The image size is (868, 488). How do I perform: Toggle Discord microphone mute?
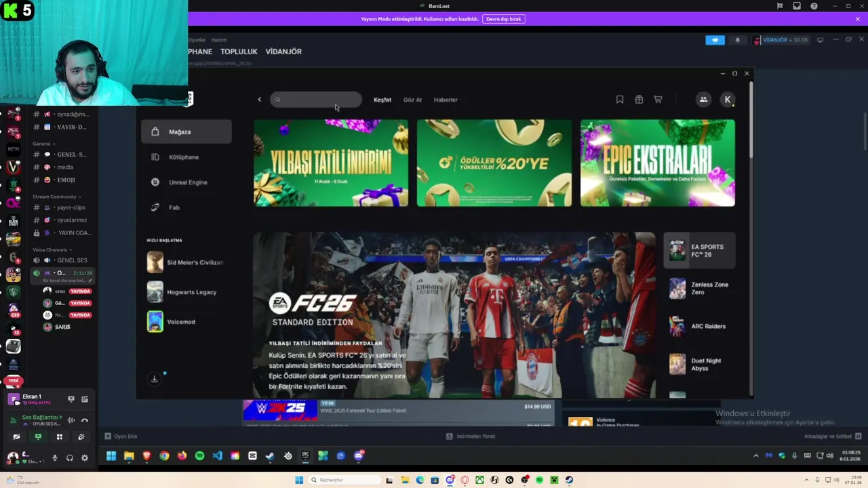click(55, 458)
